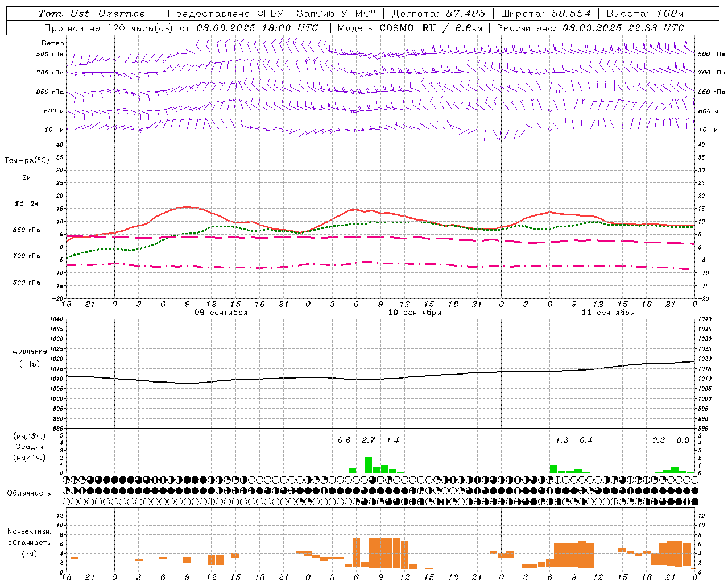This screenshot has height=582, width=728.
Task: Click the (мм/3ч.) unit label
Action: (30, 436)
